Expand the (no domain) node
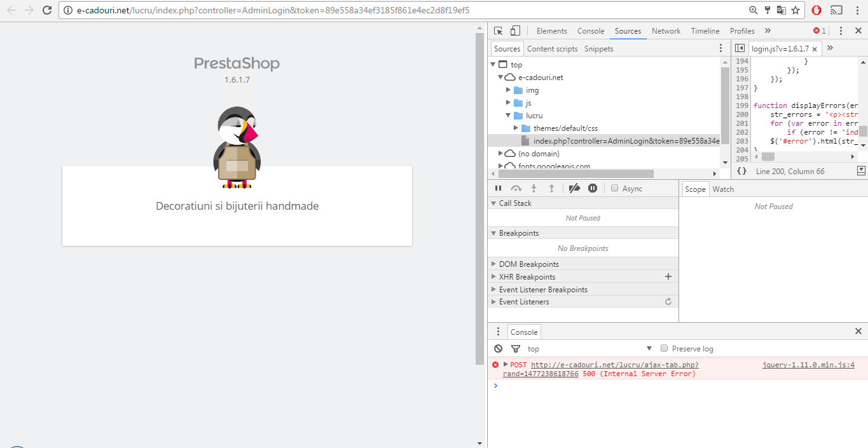 click(x=500, y=153)
